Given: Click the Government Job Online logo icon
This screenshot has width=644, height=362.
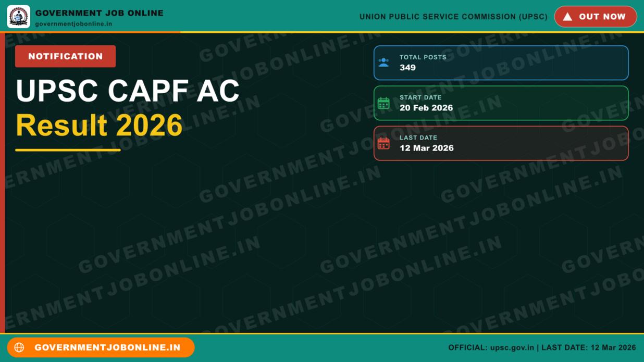Looking at the screenshot, I should pos(19,17).
